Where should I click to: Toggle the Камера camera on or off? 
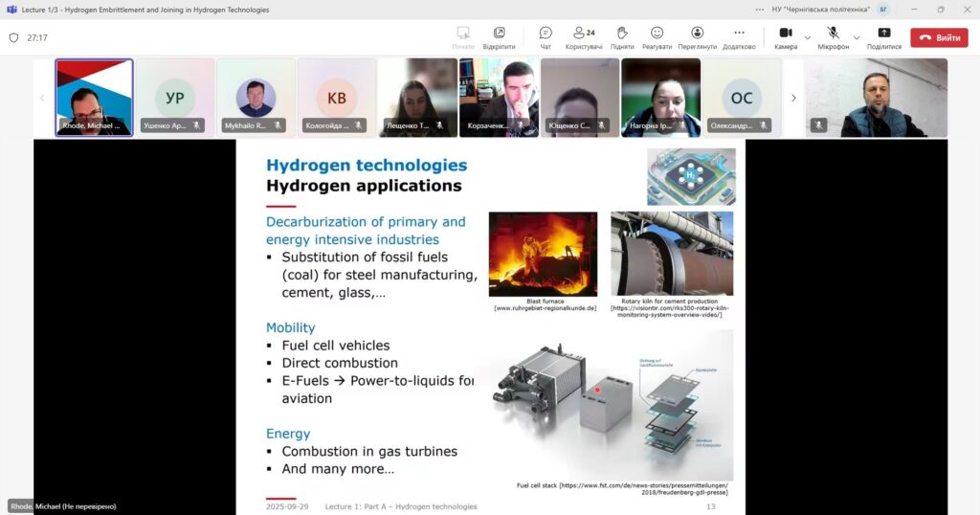786,37
